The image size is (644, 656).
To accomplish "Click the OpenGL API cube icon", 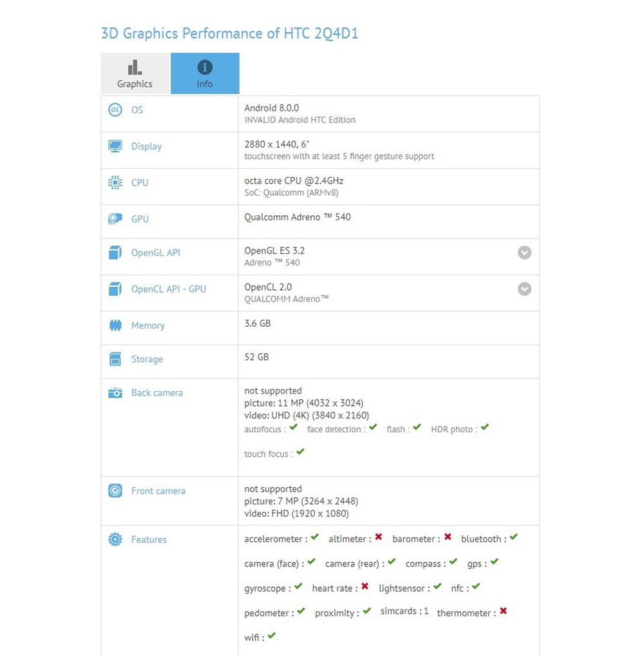I will [115, 253].
